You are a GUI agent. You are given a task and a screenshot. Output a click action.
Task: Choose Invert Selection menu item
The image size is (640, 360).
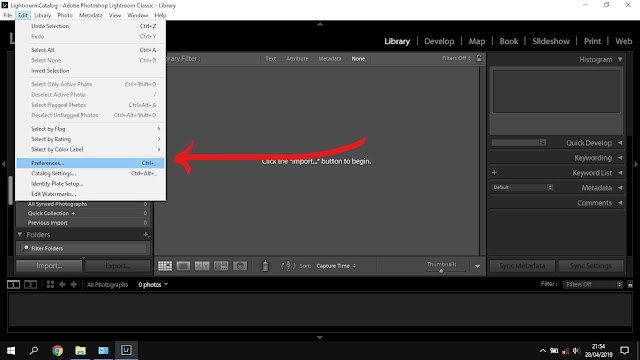coord(91,71)
